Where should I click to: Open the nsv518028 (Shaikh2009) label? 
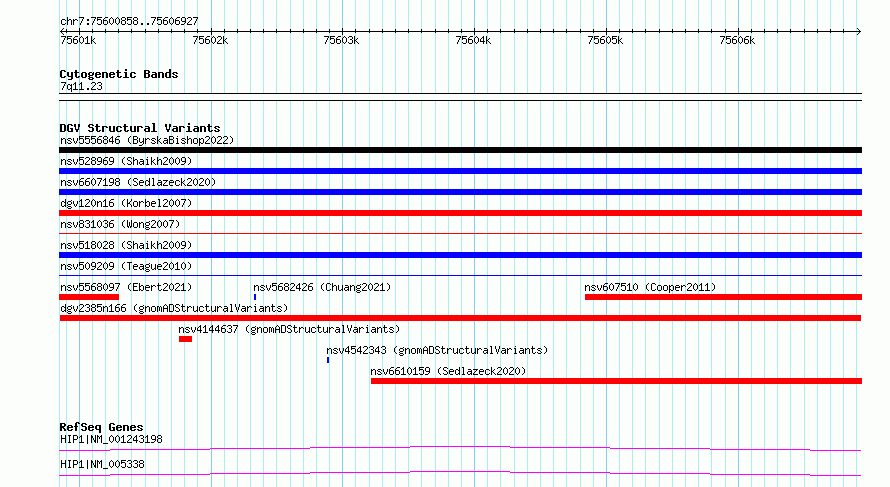(126, 245)
